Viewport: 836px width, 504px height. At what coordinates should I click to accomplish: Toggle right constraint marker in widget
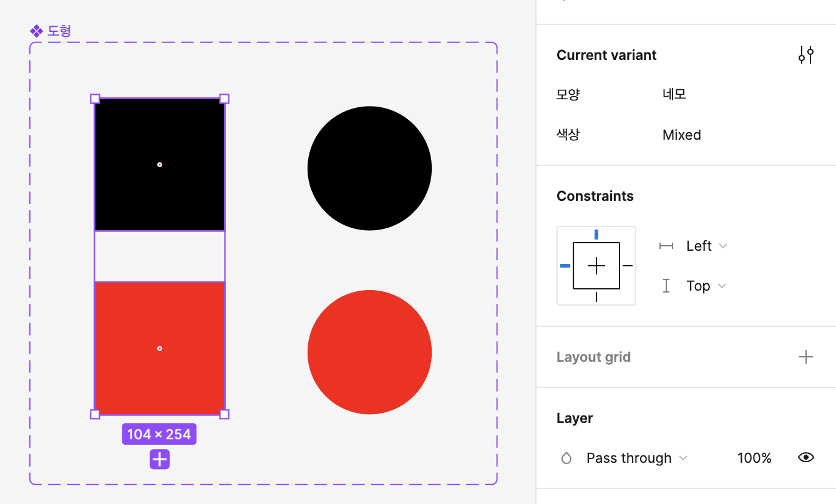click(628, 266)
